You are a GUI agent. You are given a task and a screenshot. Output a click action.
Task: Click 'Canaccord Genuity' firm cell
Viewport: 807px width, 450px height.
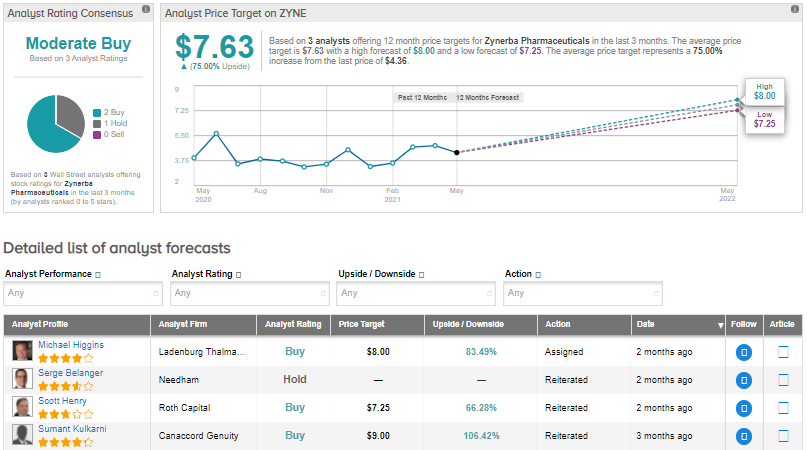pyautogui.click(x=199, y=436)
